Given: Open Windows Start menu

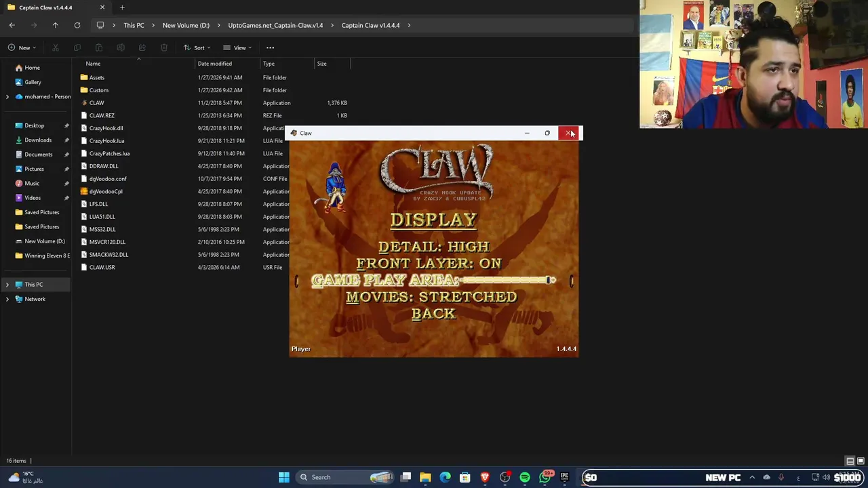Looking at the screenshot, I should point(284,477).
